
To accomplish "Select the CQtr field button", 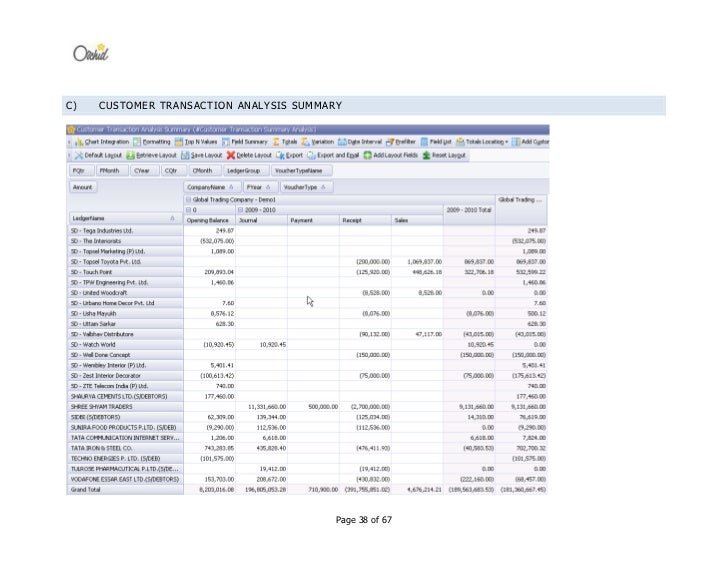I will click(174, 171).
